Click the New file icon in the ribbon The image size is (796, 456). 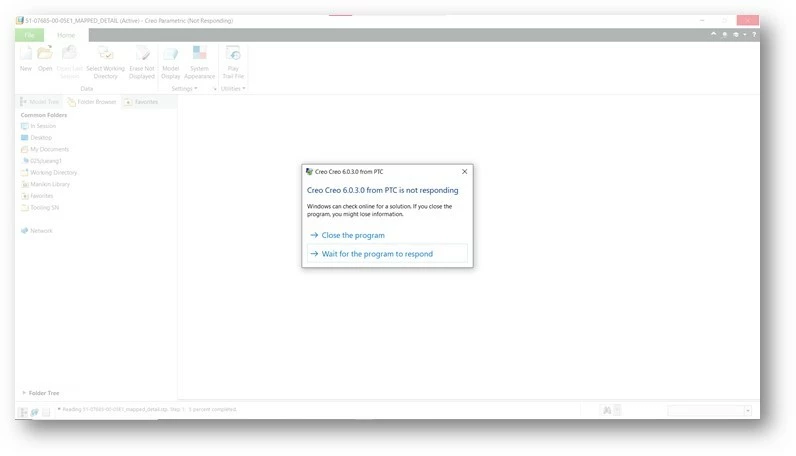(25, 53)
